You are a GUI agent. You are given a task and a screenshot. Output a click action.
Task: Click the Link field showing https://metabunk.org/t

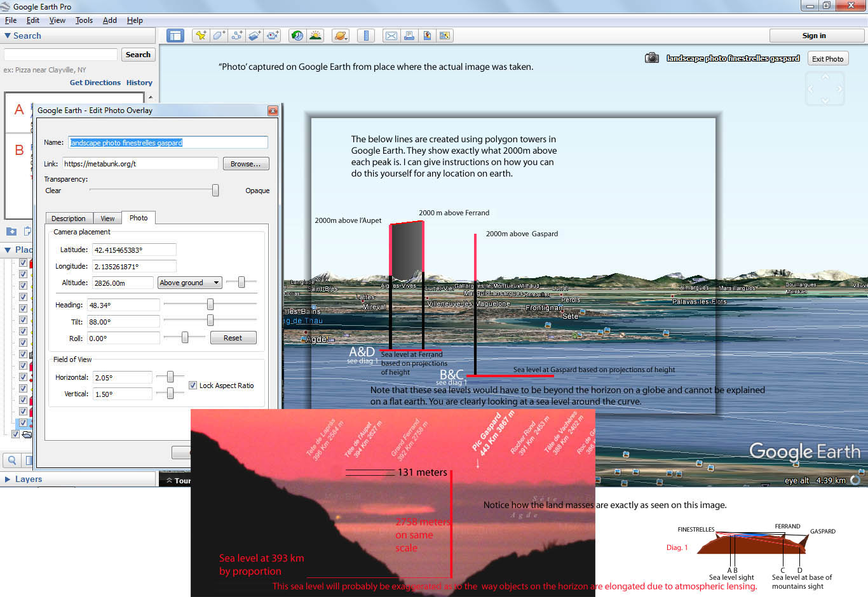[x=140, y=164]
